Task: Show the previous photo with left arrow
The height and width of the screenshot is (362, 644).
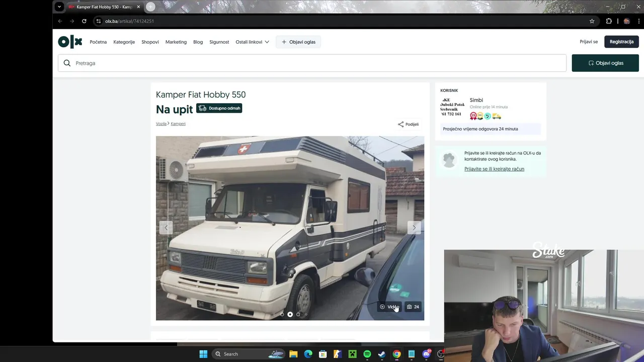Action: pos(166,227)
